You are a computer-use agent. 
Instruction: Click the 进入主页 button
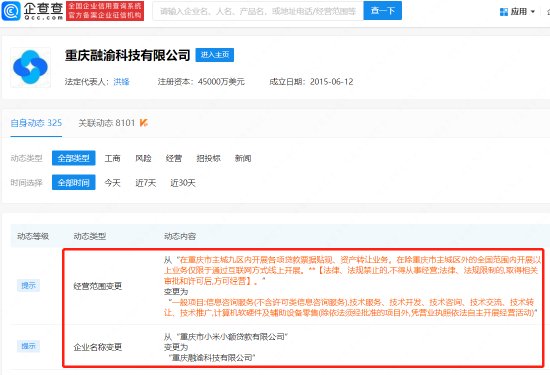click(x=215, y=55)
